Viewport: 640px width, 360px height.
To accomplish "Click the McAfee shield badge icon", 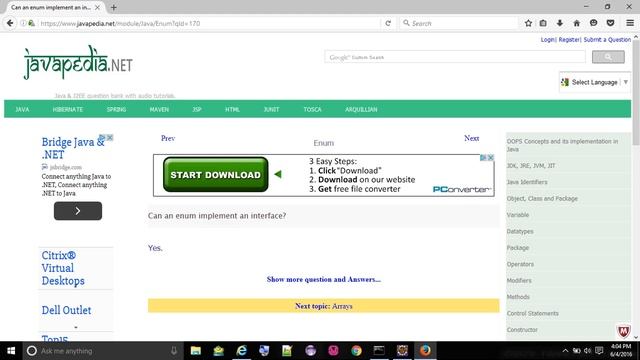I will coord(623,331).
